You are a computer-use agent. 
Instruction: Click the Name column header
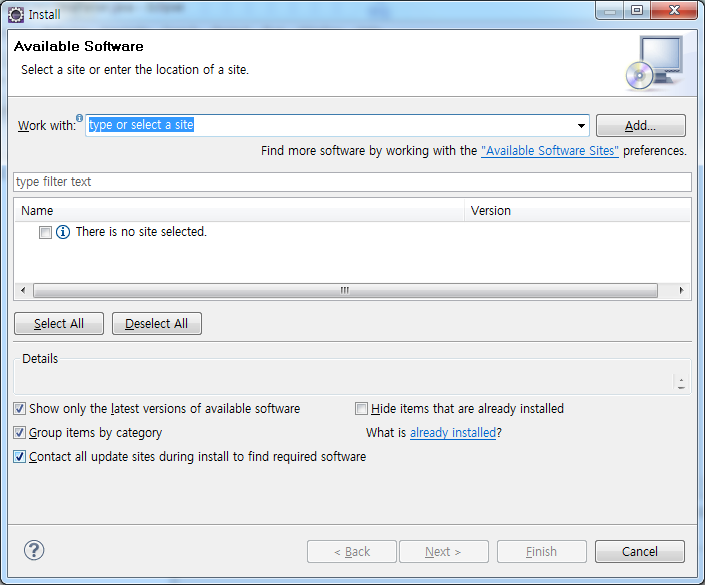click(239, 211)
